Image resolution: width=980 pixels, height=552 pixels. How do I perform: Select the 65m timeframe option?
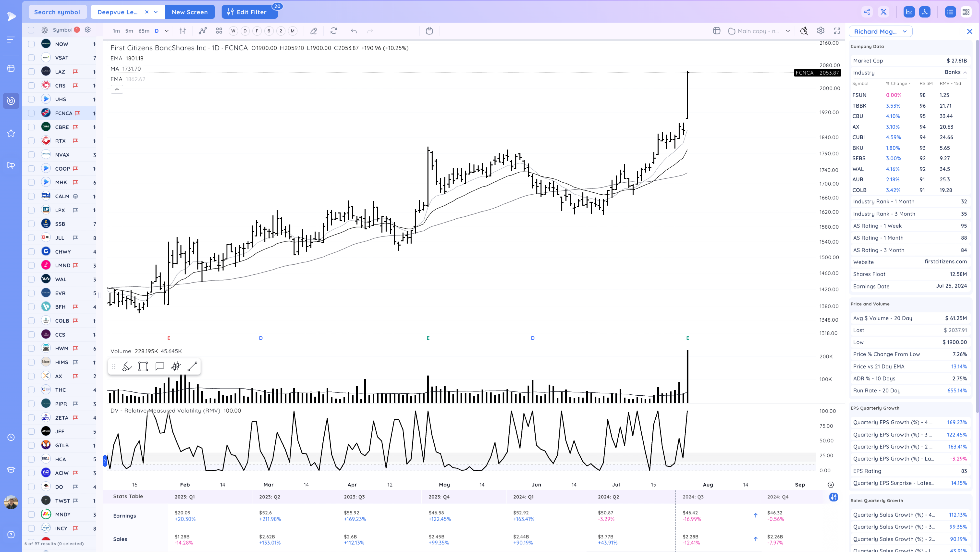144,31
